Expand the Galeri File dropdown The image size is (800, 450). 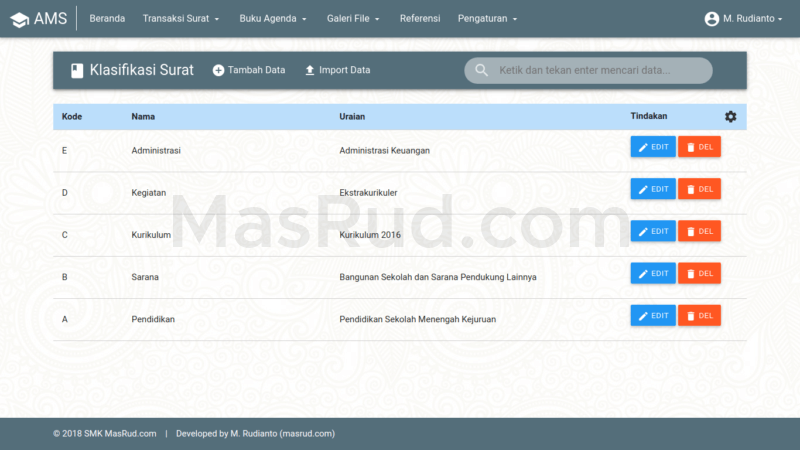coord(353,18)
